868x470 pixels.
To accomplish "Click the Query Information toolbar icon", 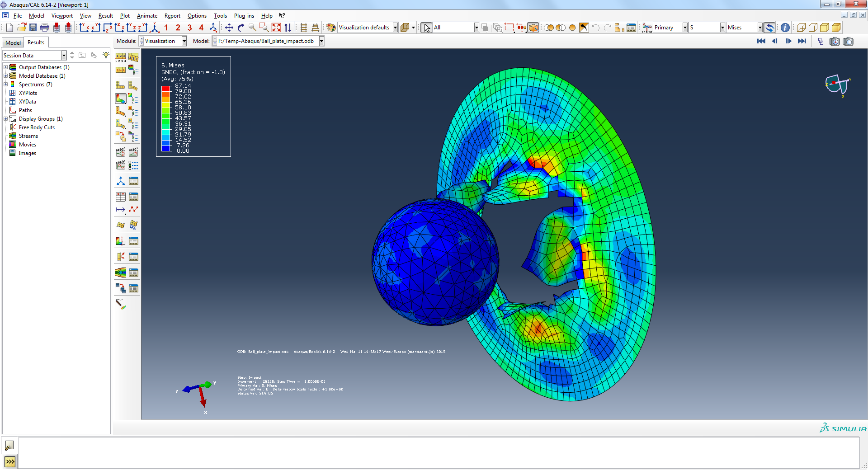I will [785, 28].
